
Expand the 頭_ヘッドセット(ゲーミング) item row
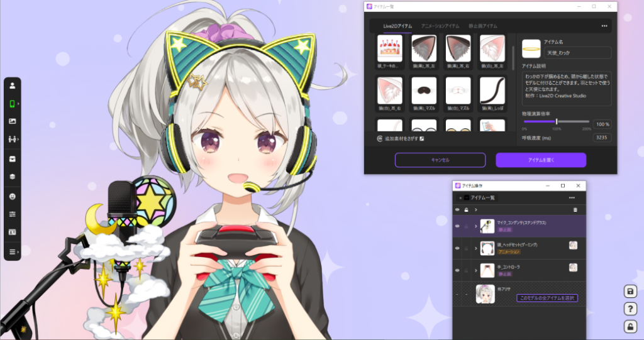pyautogui.click(x=475, y=248)
